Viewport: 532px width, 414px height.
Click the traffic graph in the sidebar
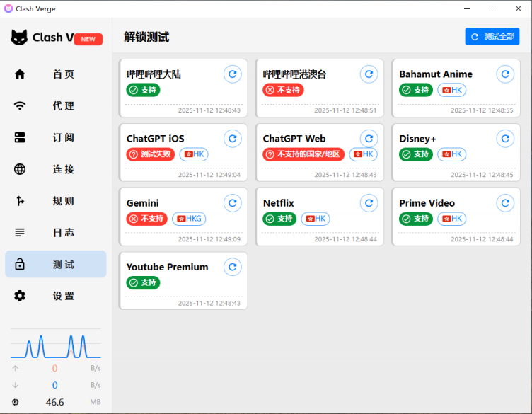(x=55, y=345)
